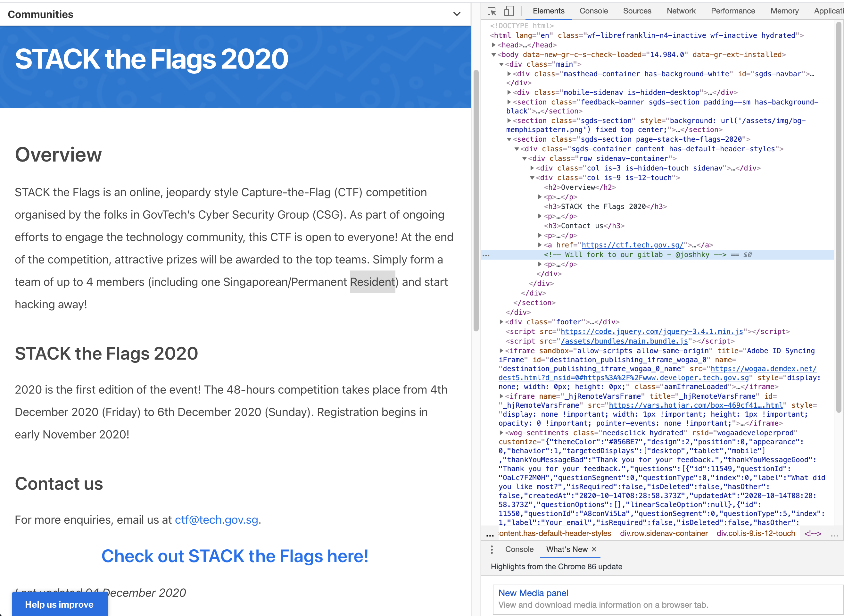This screenshot has width=844, height=616.
Task: Open the Check out STACK the Flags here link
Action: point(235,556)
